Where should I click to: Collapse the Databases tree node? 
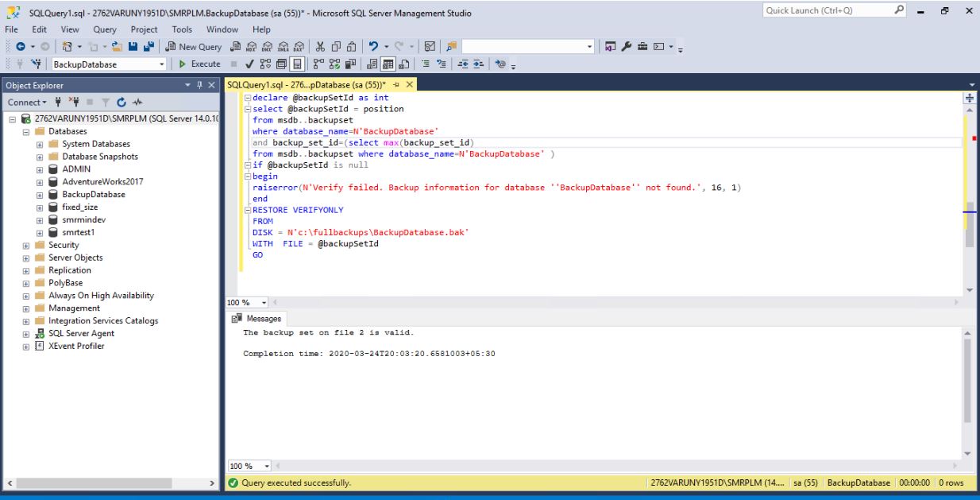(26, 131)
